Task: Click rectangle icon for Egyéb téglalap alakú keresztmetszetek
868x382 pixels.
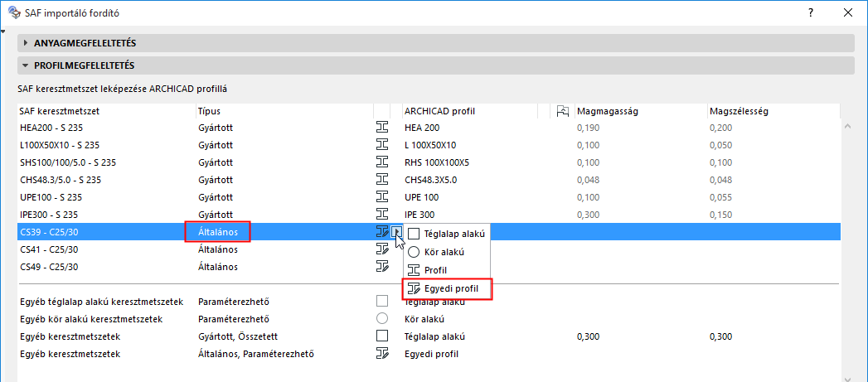Action: 382,302
